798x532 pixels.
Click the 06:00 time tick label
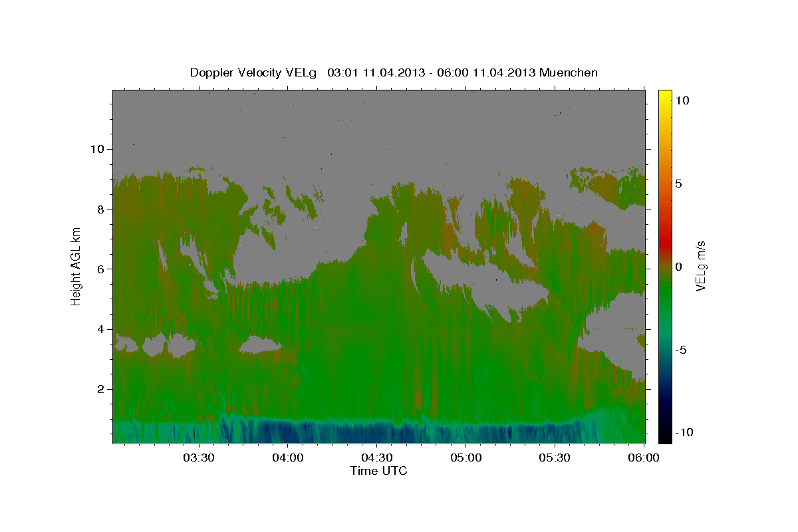click(644, 458)
